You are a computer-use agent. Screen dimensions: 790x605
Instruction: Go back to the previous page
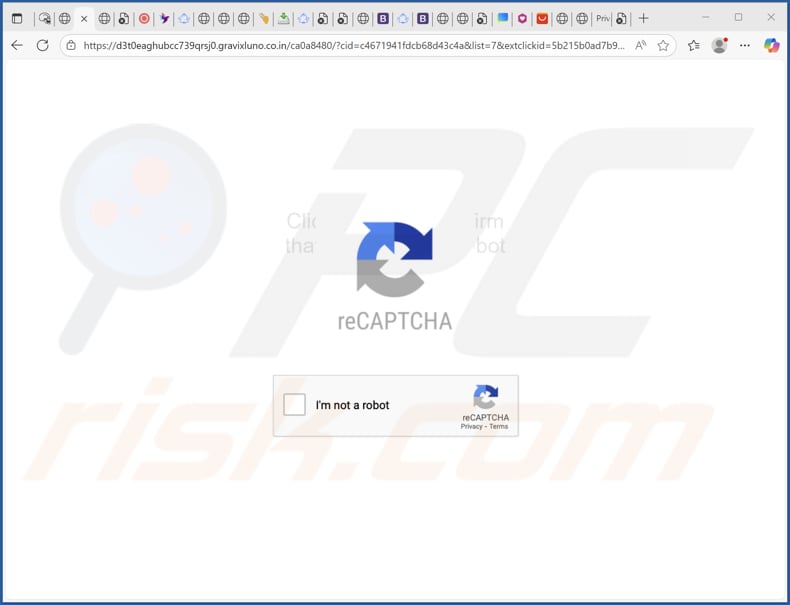tap(17, 45)
